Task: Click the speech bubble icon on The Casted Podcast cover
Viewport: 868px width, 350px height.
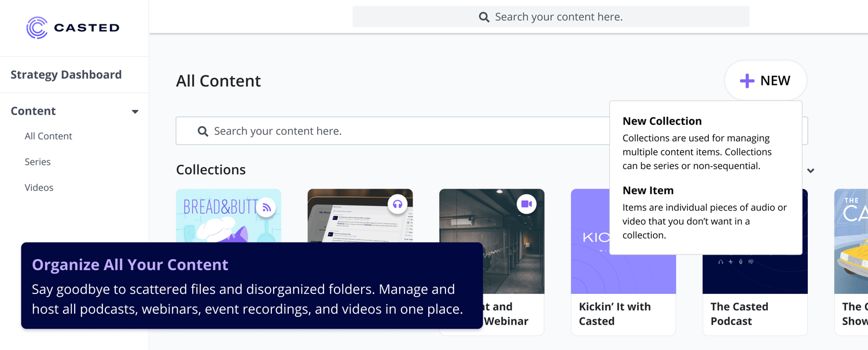Action: tap(751, 261)
